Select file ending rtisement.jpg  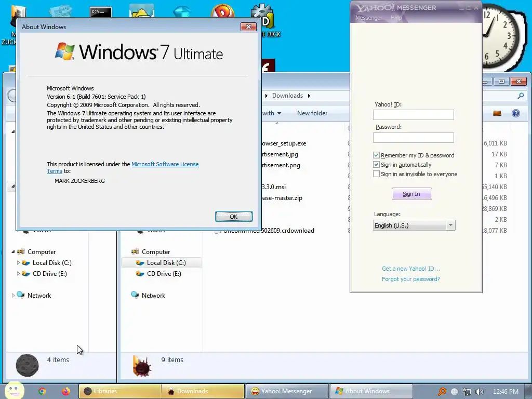tap(280, 154)
